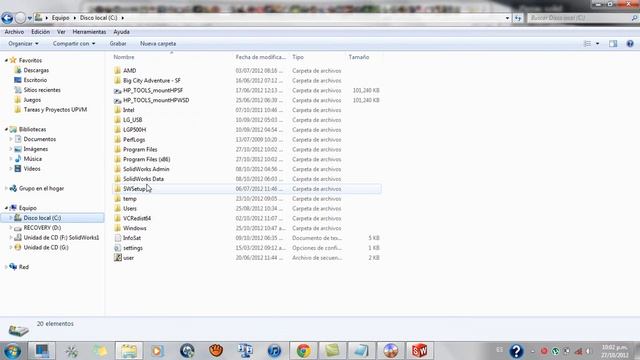The image size is (640, 360).
Task: Select the PerfLogs folder
Action: click(x=134, y=140)
